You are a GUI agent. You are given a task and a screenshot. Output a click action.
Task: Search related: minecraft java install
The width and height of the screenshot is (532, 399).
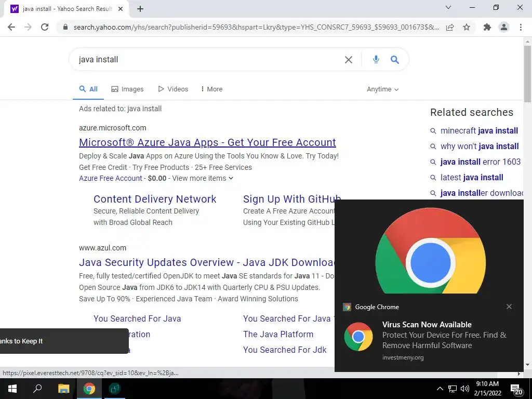(x=479, y=130)
